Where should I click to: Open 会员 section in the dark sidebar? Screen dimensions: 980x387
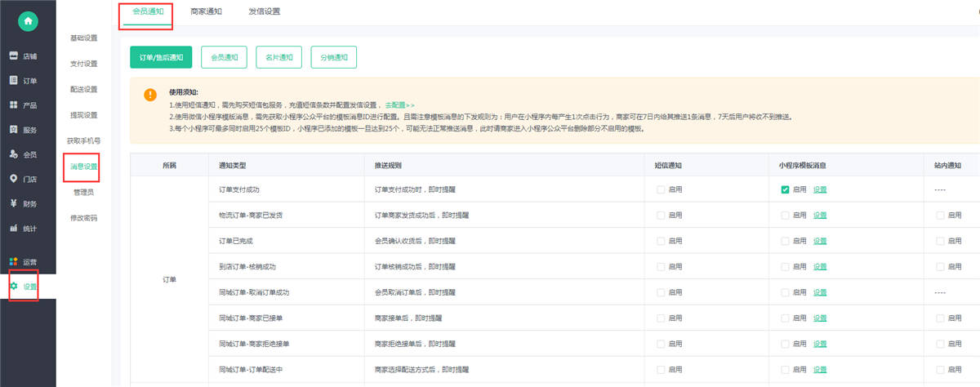tap(23, 154)
